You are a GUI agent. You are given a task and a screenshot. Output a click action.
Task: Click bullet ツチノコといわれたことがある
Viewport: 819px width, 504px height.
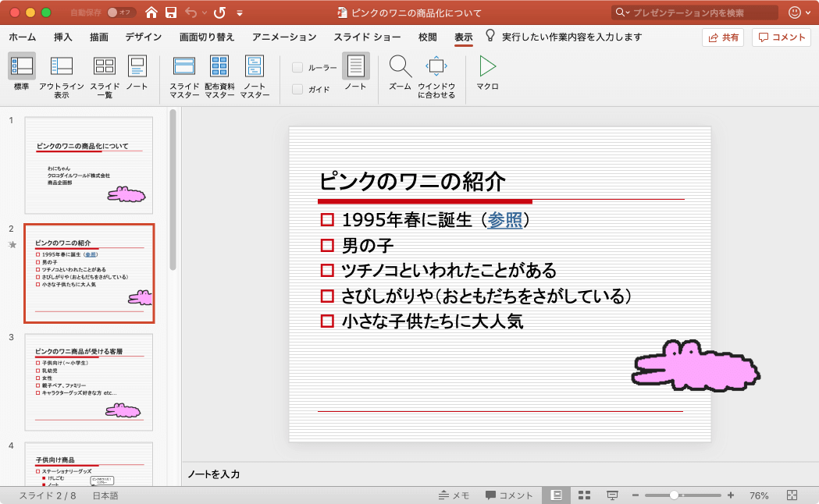(449, 270)
